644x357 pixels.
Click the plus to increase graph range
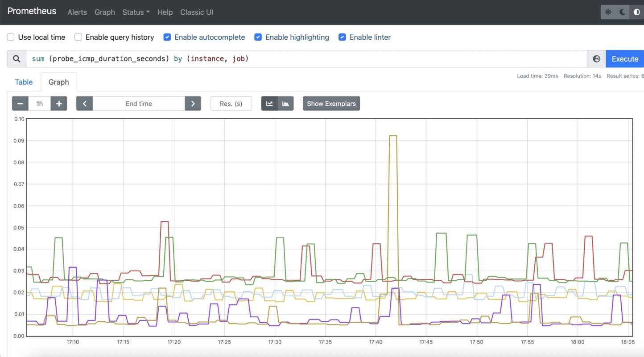coord(59,103)
